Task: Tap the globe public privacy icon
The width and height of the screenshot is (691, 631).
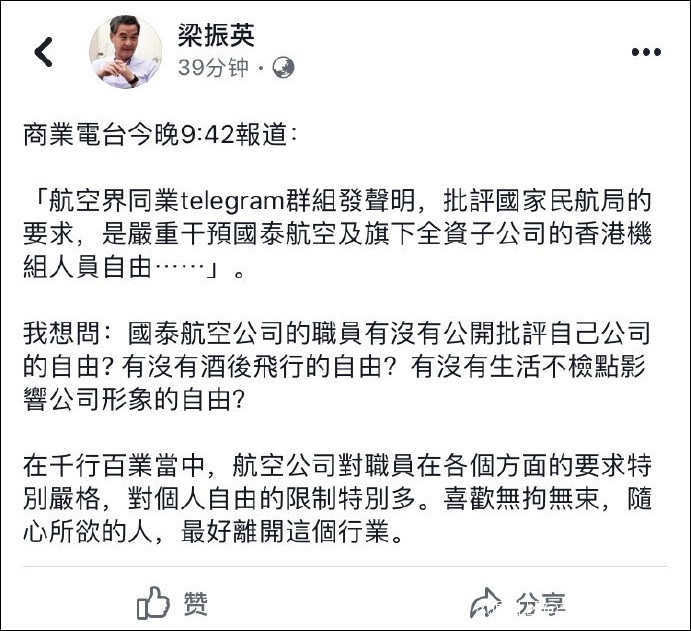Action: point(284,67)
